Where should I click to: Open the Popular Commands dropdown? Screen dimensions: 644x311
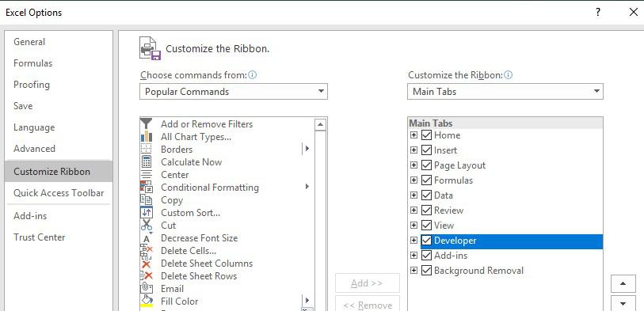pyautogui.click(x=234, y=92)
